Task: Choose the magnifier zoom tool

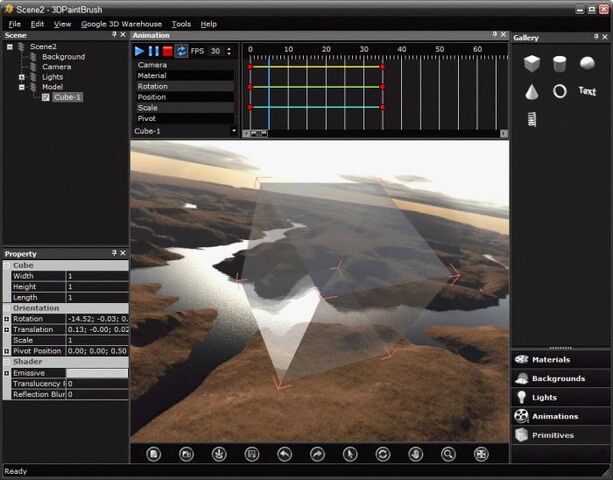Action: click(x=448, y=454)
